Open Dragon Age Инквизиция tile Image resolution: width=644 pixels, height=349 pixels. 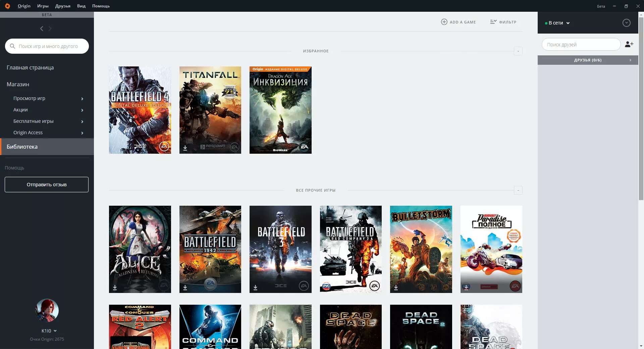tap(280, 110)
